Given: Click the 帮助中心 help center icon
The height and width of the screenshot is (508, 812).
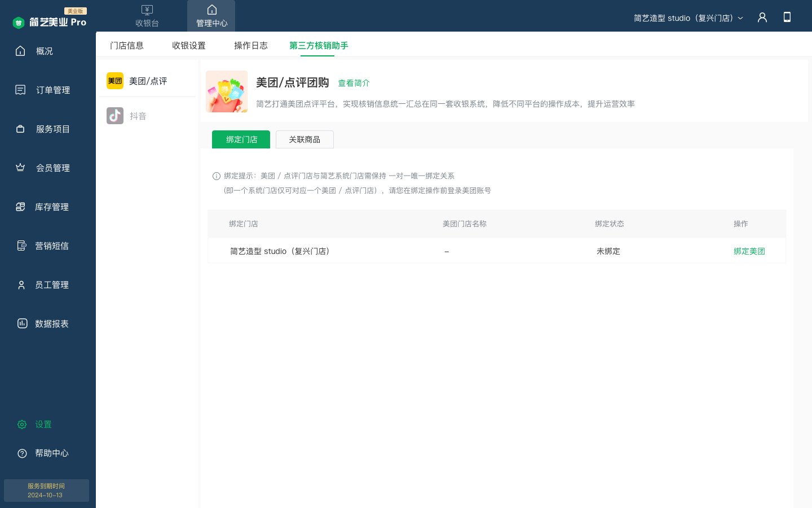Looking at the screenshot, I should [x=21, y=453].
